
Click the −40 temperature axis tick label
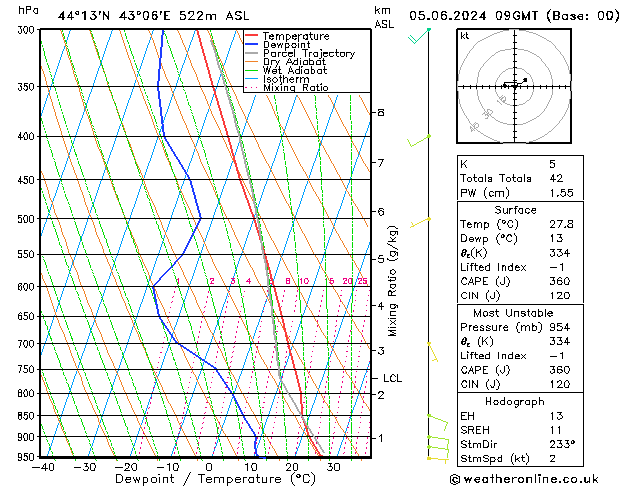[43, 467]
